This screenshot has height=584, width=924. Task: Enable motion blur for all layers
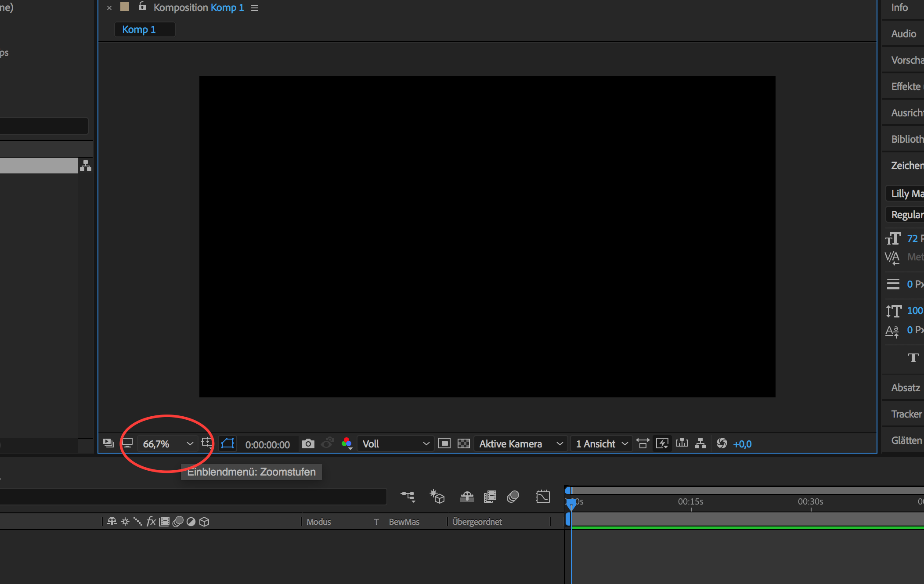click(513, 497)
